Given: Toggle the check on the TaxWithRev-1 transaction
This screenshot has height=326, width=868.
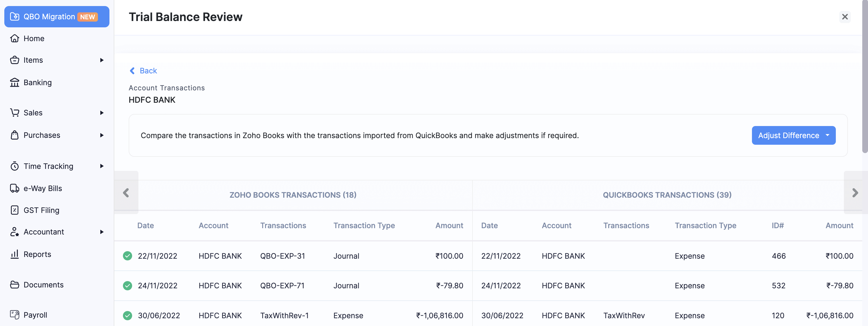Looking at the screenshot, I should point(128,316).
